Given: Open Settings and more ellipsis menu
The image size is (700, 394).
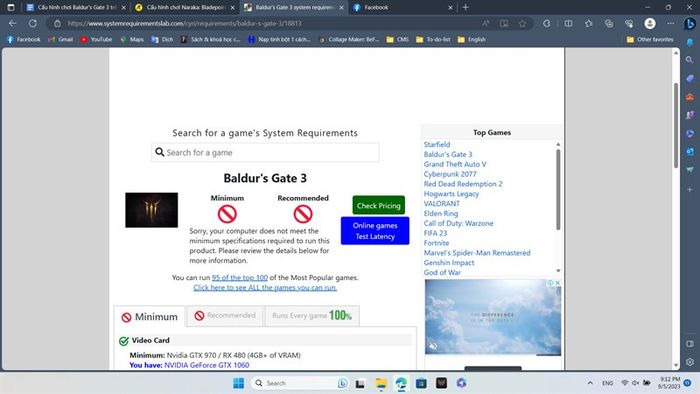Looking at the screenshot, I should pos(671,23).
